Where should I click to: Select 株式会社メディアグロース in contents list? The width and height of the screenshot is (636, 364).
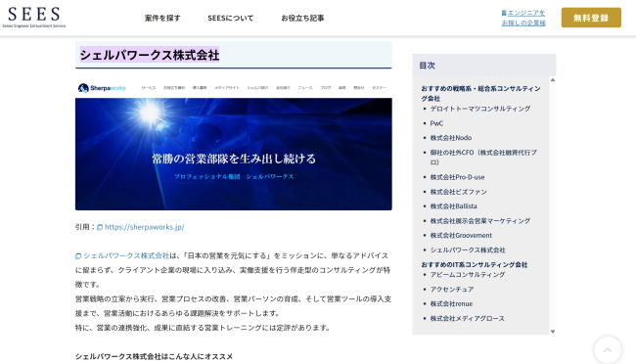(468, 319)
